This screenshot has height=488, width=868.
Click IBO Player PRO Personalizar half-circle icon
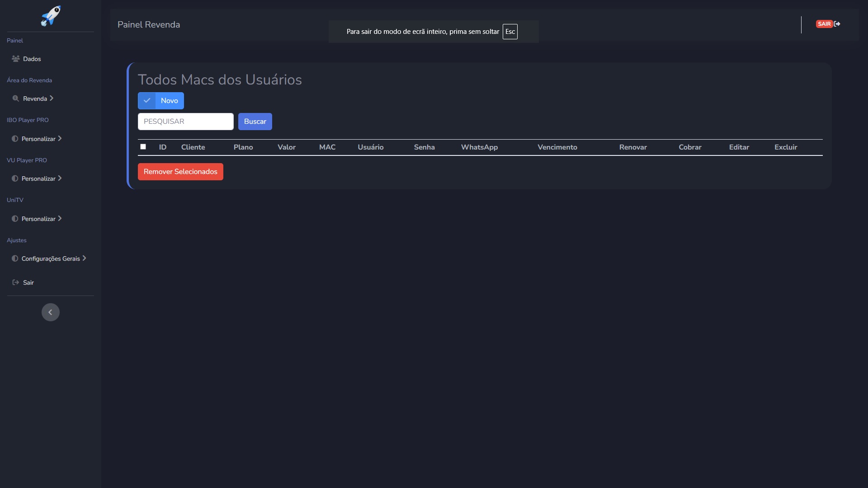[x=15, y=139]
